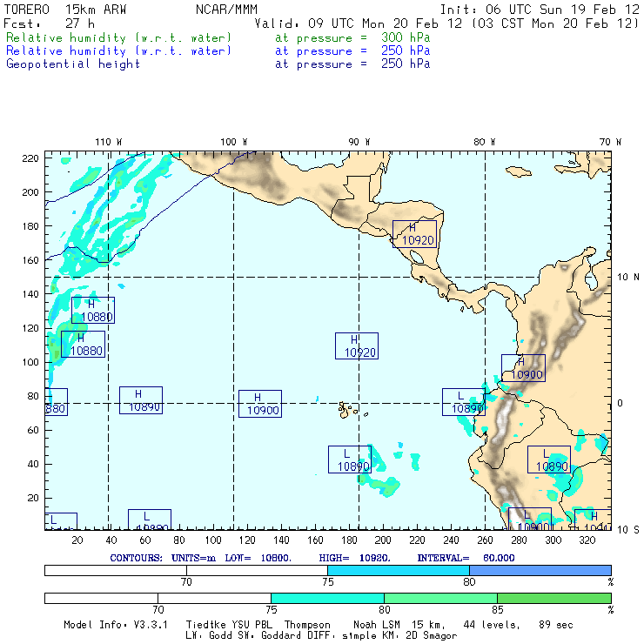Click the NCAR/MMM header text

(225, 9)
